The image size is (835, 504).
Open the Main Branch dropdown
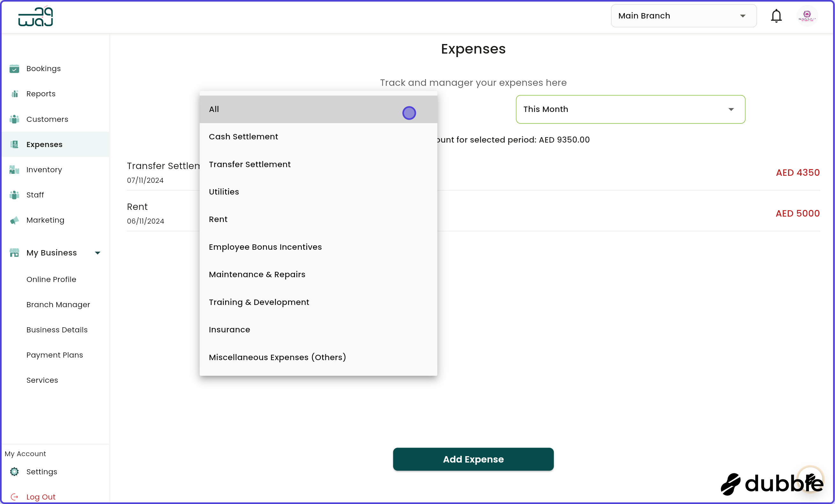(683, 16)
